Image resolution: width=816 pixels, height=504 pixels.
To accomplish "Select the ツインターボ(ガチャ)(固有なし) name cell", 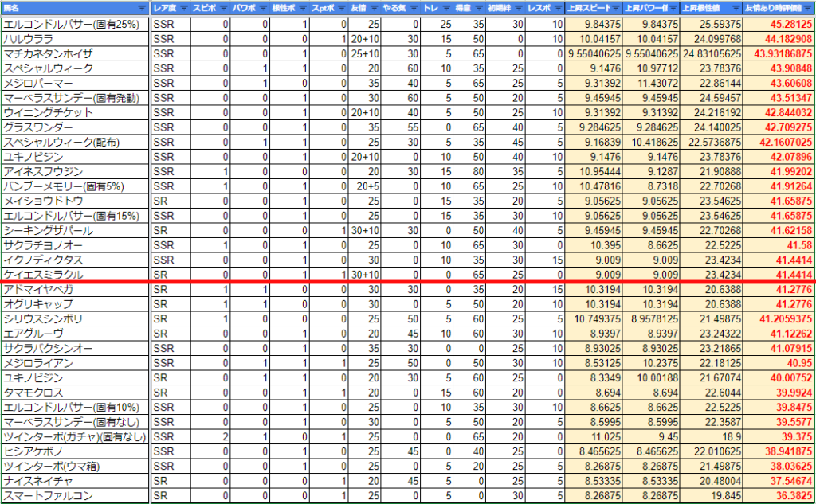I will [x=76, y=436].
